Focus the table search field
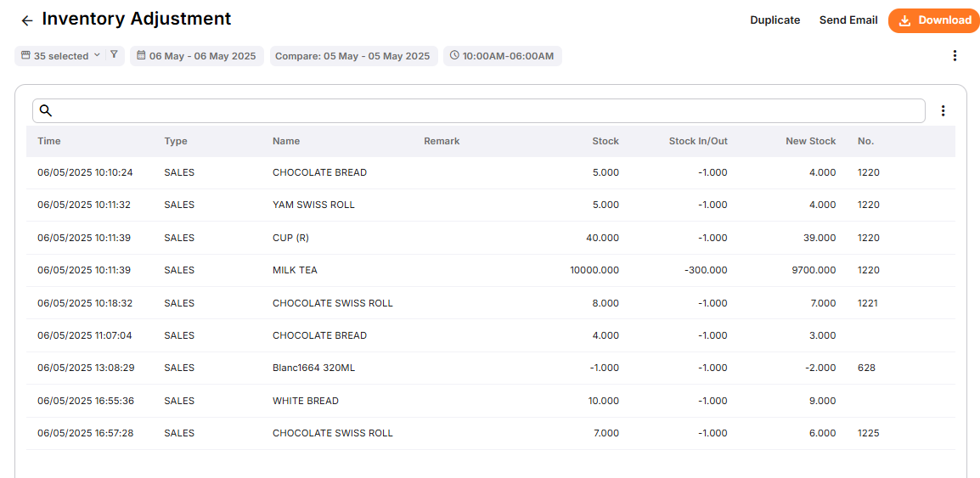This screenshot has width=980, height=478. point(484,111)
